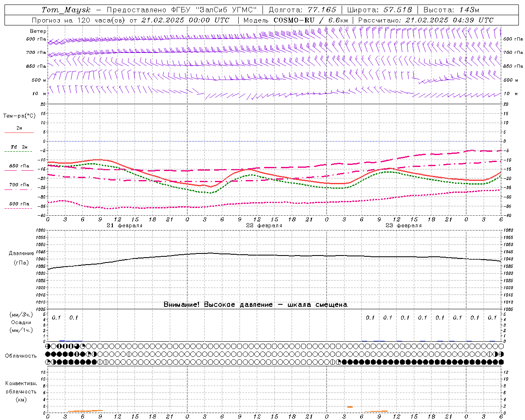Click the Модель COSMO-RU / 6.6км label
The height and width of the screenshot is (420, 525).
(296, 20)
